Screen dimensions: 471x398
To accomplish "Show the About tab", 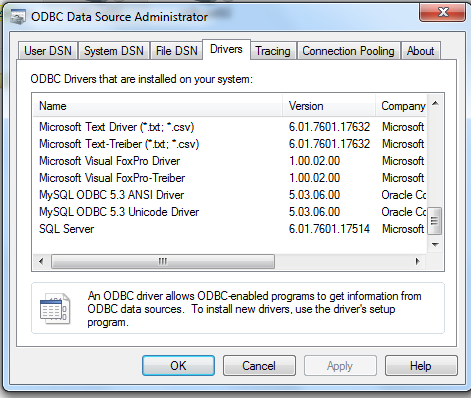I will point(421,51).
